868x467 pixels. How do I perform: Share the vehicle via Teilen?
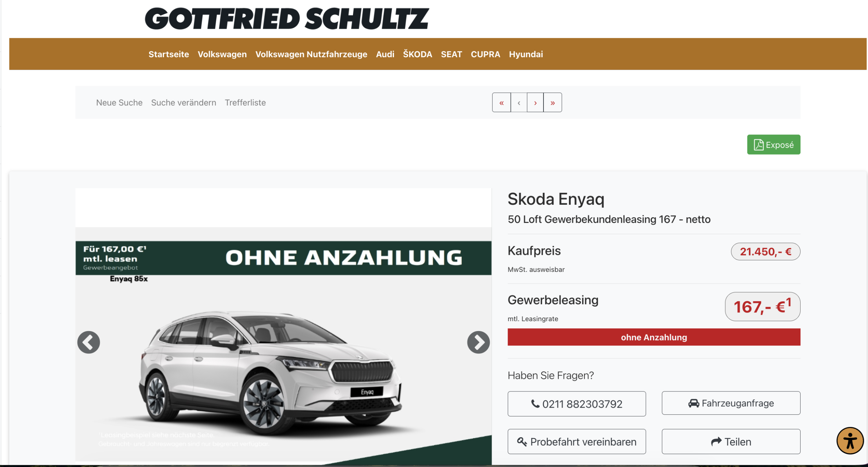(x=731, y=442)
